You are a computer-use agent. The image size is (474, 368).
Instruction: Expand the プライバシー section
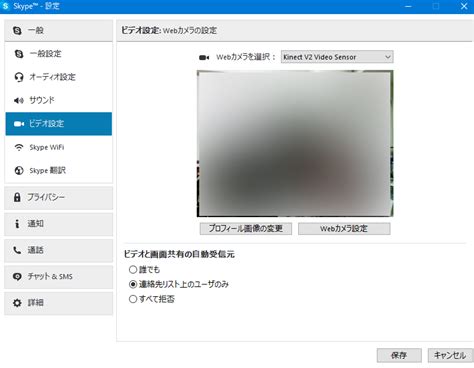click(59, 198)
